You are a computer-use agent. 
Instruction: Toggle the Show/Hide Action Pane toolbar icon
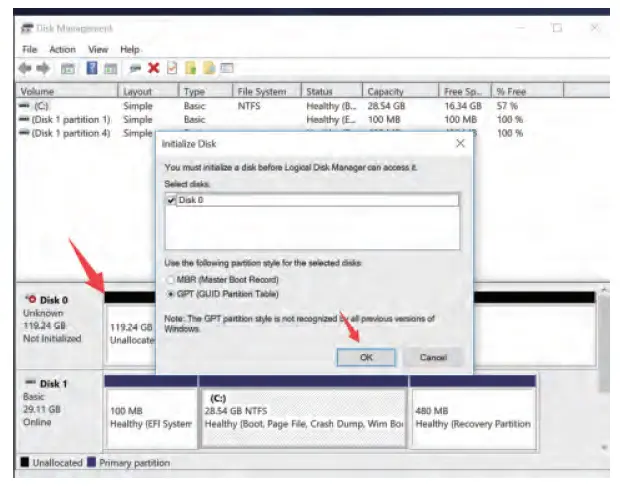click(x=111, y=69)
